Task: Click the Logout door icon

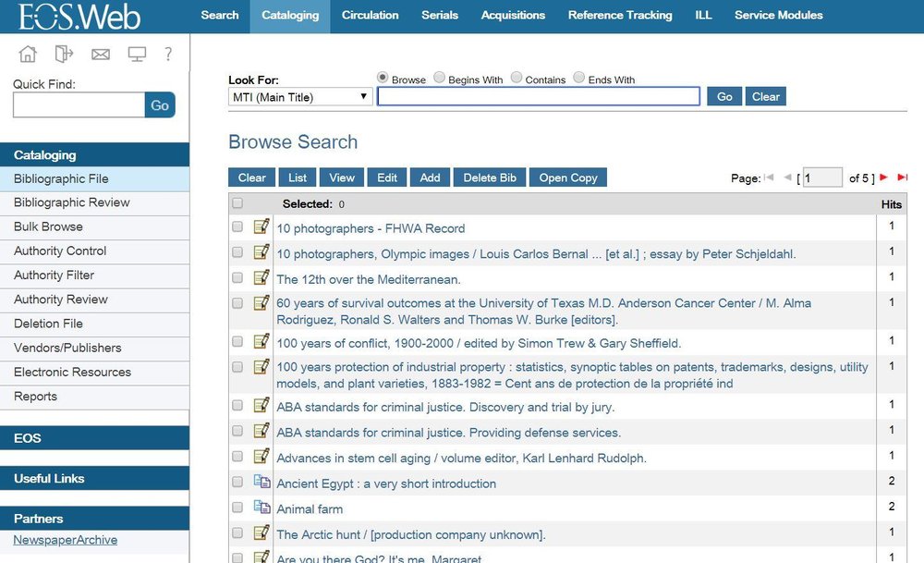Action: [63, 54]
